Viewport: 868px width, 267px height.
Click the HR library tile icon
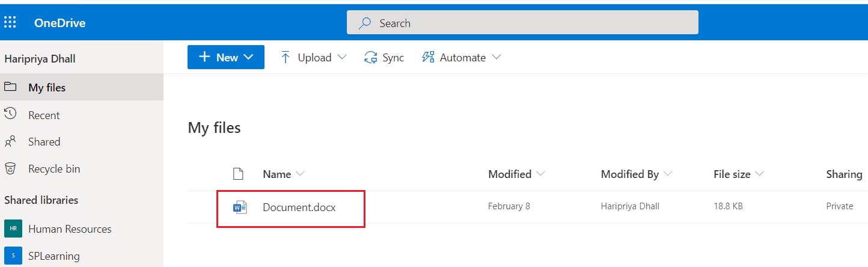[13, 229]
